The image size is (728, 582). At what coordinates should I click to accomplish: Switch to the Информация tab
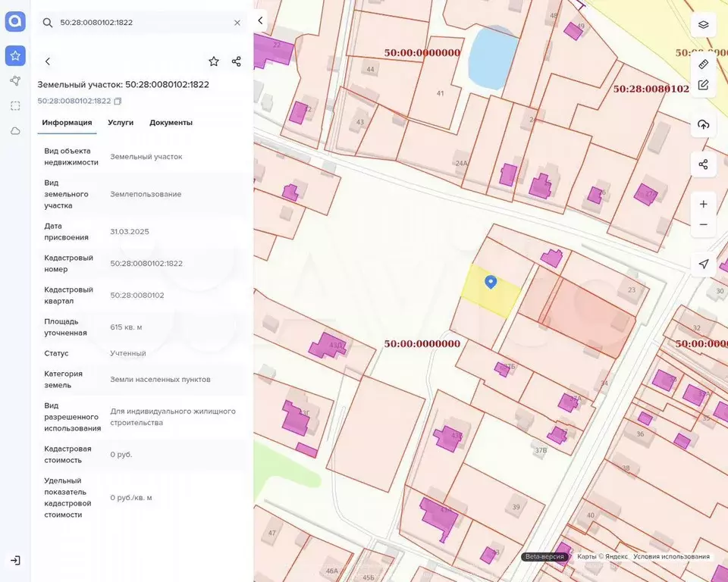[x=67, y=123]
